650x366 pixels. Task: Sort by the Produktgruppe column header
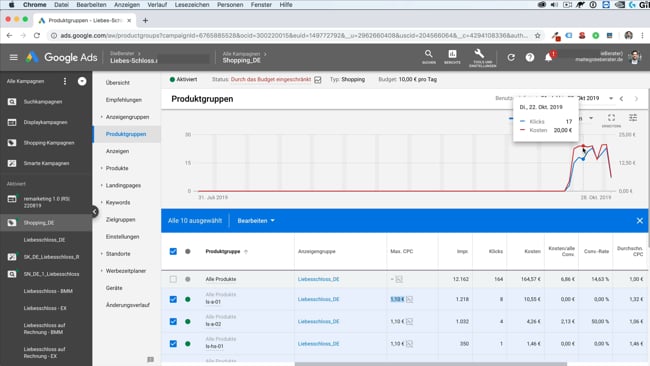pyautogui.click(x=223, y=251)
